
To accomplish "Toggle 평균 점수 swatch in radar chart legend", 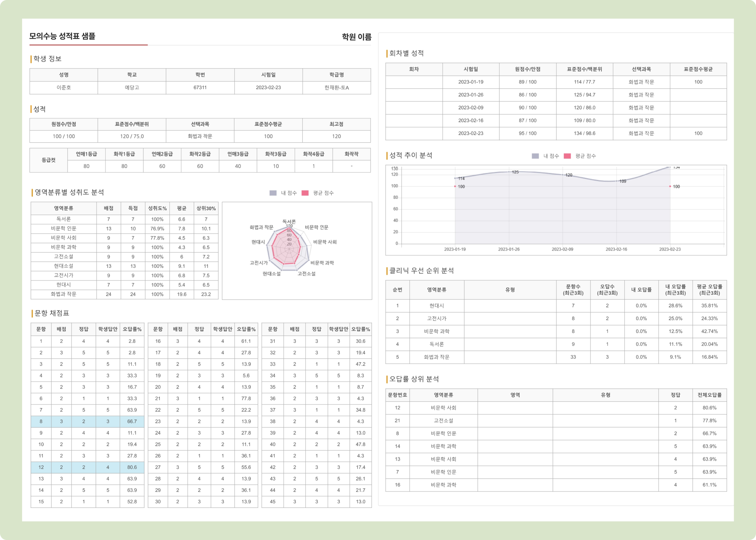I will tap(305, 193).
